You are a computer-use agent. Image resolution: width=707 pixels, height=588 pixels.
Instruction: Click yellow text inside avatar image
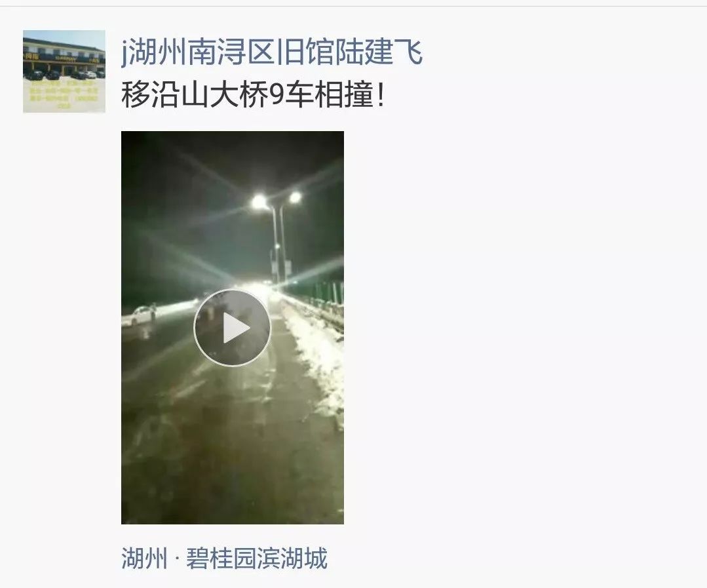pyautogui.click(x=64, y=96)
